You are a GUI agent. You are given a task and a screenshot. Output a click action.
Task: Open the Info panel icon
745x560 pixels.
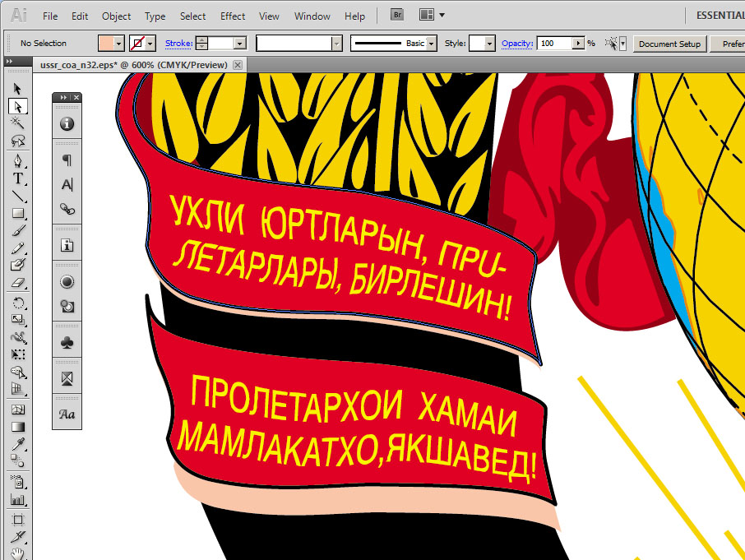tap(67, 124)
